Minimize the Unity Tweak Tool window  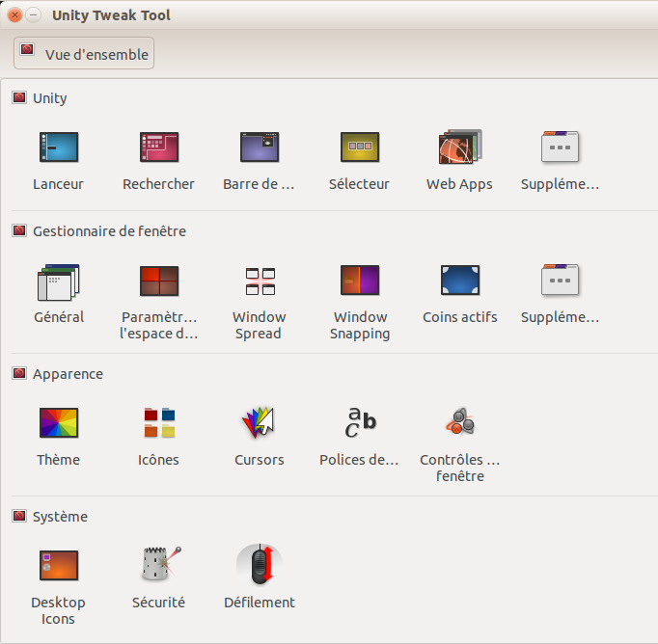pos(34,15)
